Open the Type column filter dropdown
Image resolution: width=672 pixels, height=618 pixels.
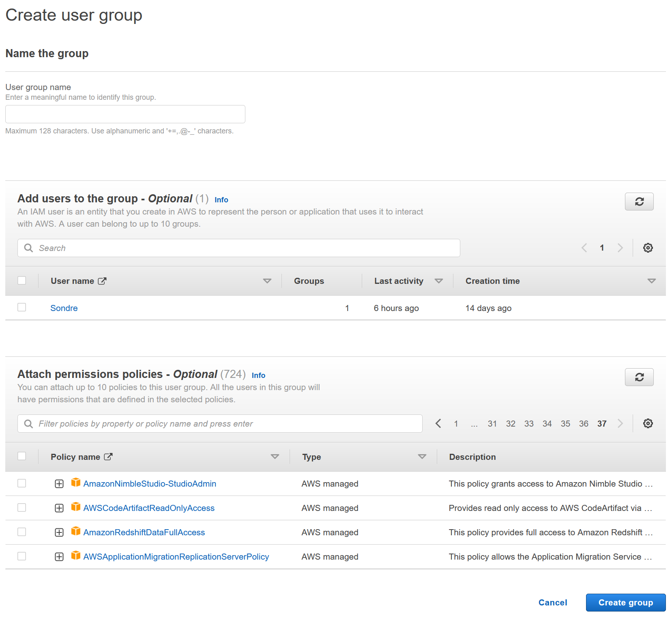(422, 456)
